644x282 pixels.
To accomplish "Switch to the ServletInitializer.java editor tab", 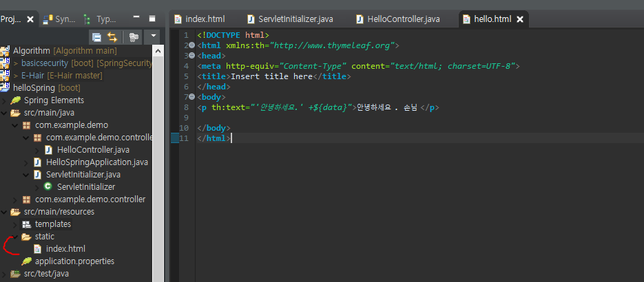I will coord(291,19).
